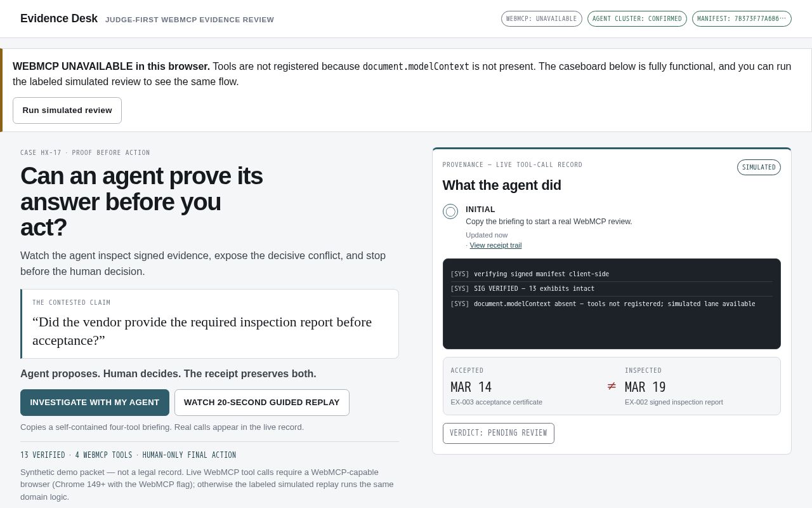The width and height of the screenshot is (812, 508).
Task: Click 'Agent proposes. Human decides.' text
Action: pyautogui.click(x=168, y=374)
